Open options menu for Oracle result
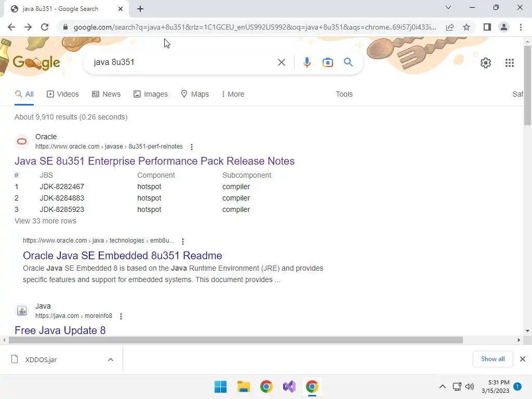Image resolution: width=532 pixels, height=399 pixels. pos(192,147)
